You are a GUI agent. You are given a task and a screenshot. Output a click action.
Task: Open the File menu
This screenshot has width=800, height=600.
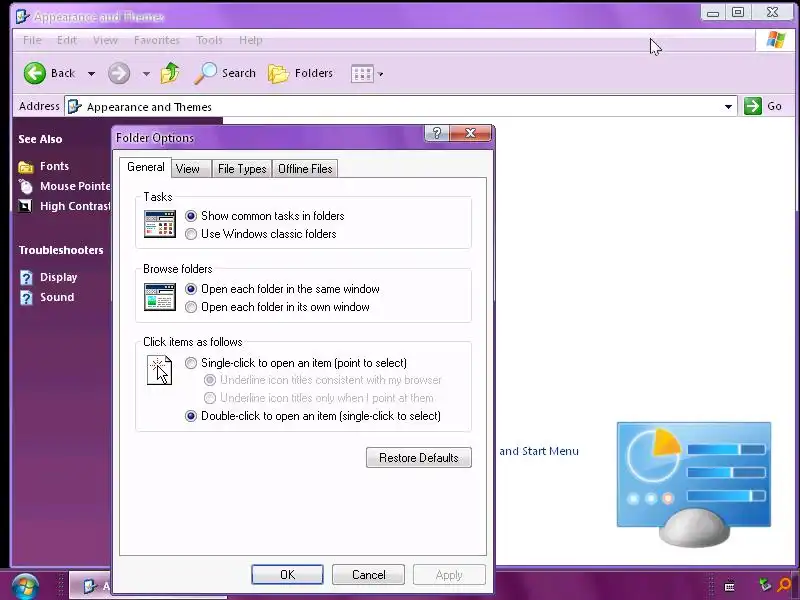[x=32, y=40]
